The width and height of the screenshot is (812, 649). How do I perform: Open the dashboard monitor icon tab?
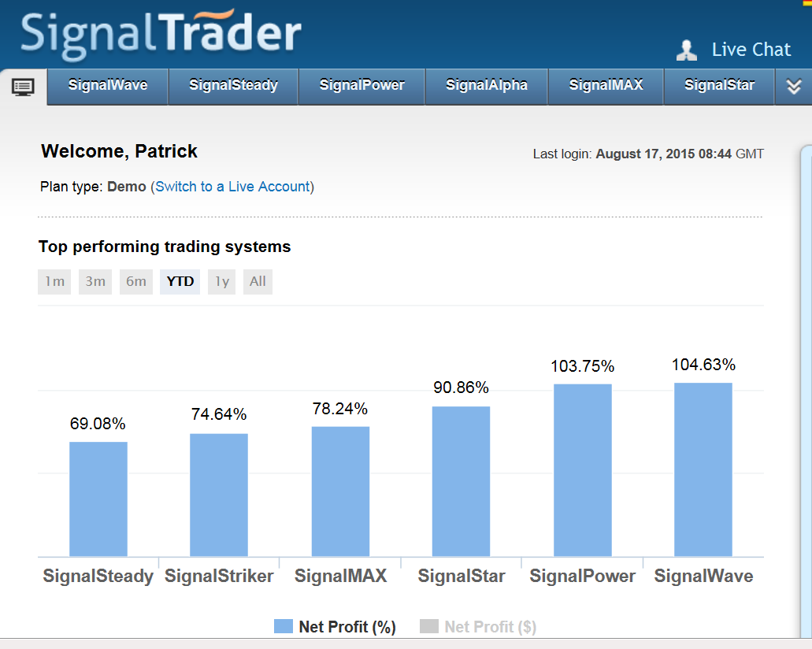(23, 87)
